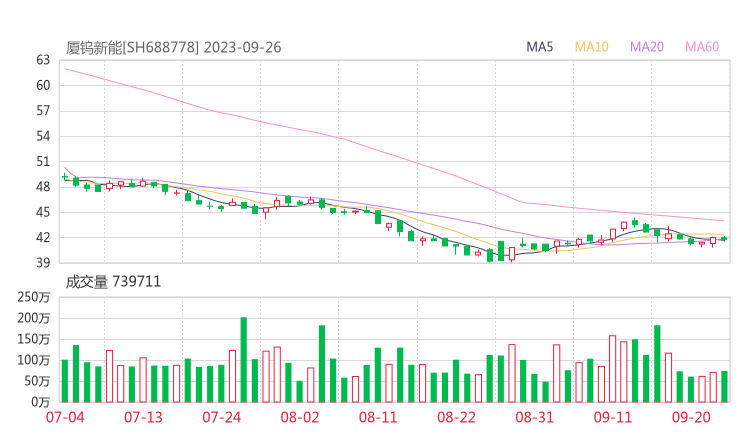Click the 成交量 739711 volume label
This screenshot has width=740, height=440.
(x=113, y=282)
